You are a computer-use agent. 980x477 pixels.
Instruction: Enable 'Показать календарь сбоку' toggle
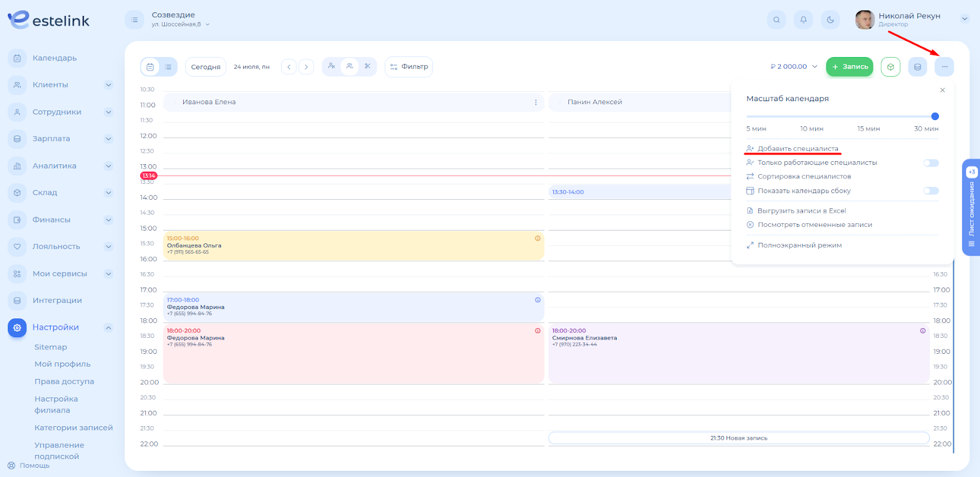pyautogui.click(x=930, y=191)
